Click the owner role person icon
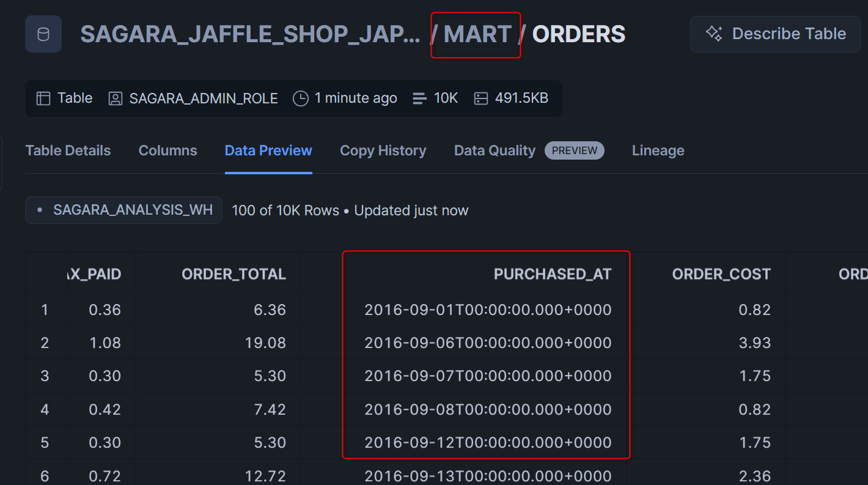The image size is (868, 485). point(116,98)
